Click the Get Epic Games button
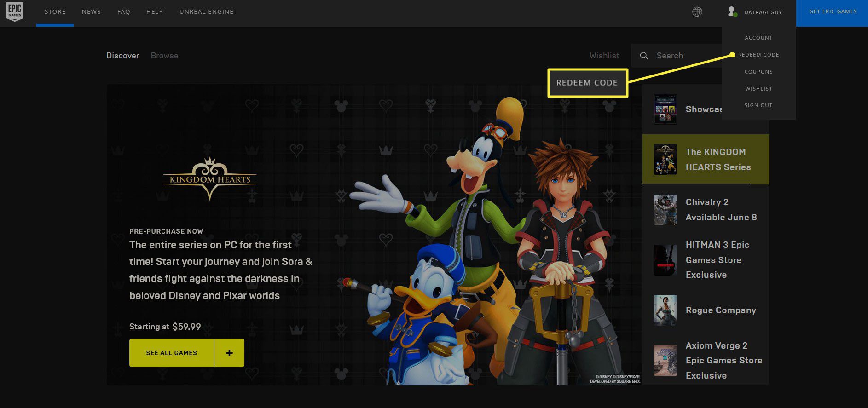Viewport: 868px width, 408px height. [x=832, y=13]
